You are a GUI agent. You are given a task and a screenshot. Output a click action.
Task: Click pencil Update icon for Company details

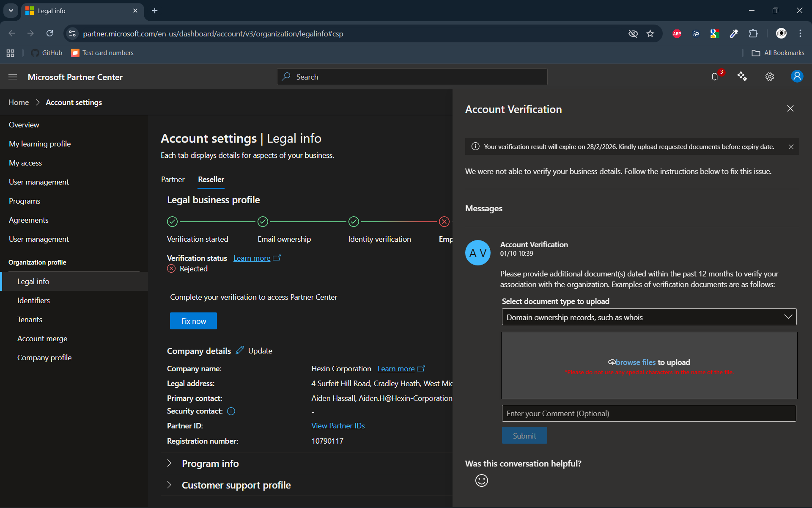click(240, 351)
